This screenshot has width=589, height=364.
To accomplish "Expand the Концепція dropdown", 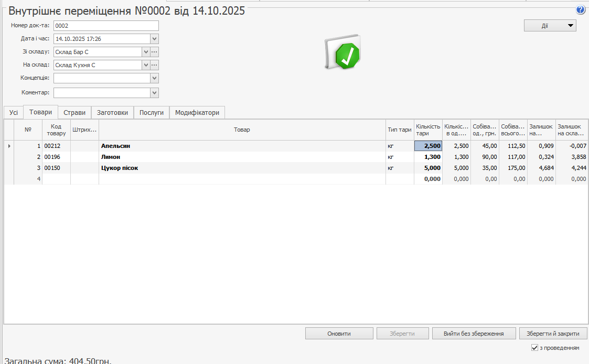I will click(x=154, y=78).
